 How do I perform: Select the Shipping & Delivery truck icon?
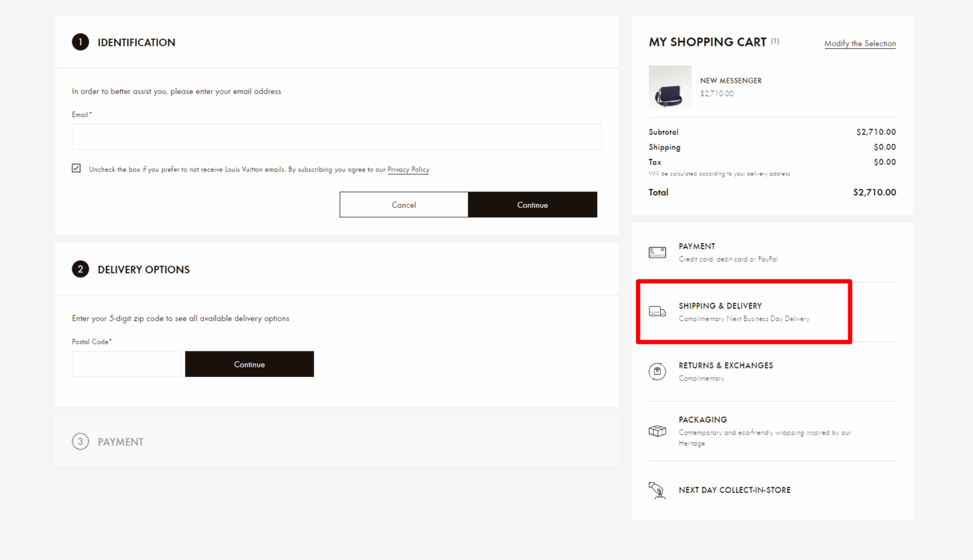click(x=657, y=312)
